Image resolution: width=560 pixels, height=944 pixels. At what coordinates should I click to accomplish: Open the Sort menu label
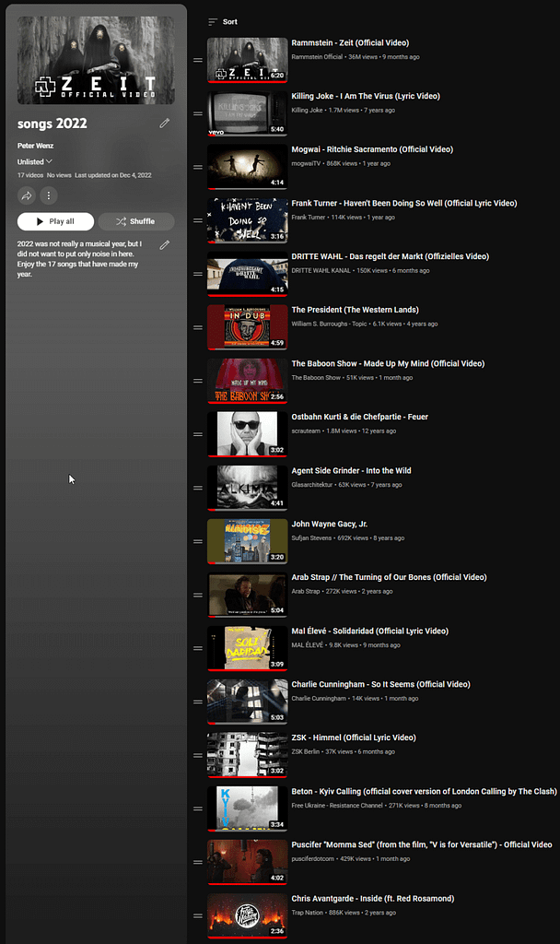(x=229, y=22)
